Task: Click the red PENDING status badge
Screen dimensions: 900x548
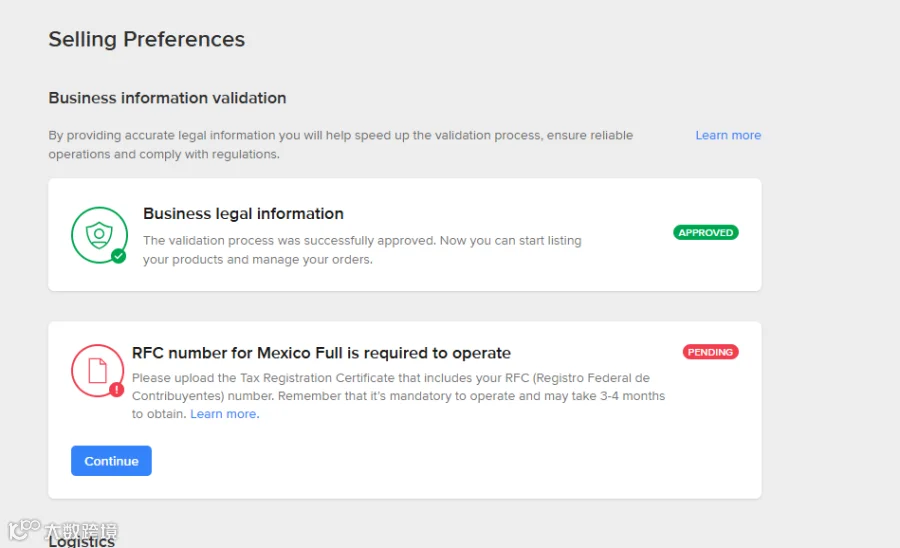Action: (x=710, y=352)
